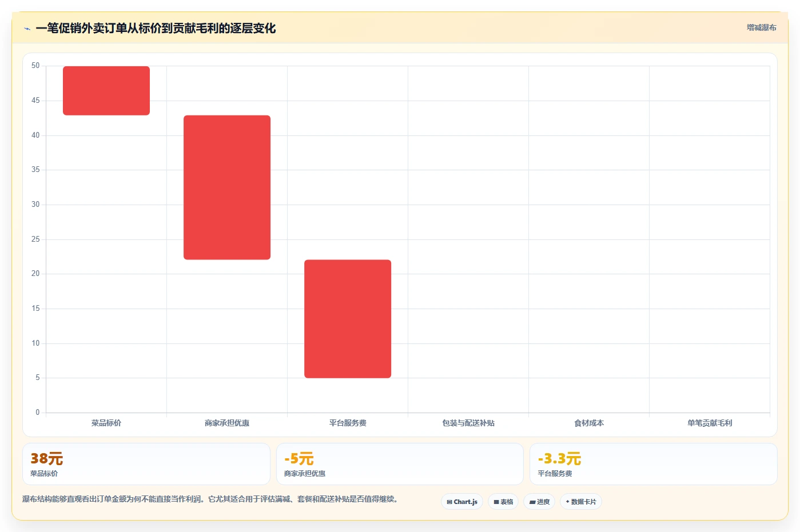Click the x-axis label 食材成本
The image size is (800, 532).
coord(589,423)
